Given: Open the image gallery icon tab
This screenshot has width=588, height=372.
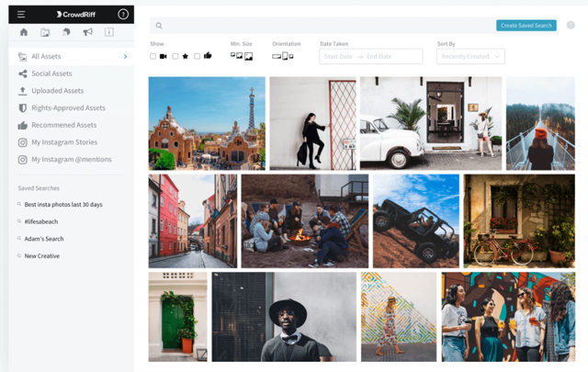Looking at the screenshot, I should [x=45, y=32].
